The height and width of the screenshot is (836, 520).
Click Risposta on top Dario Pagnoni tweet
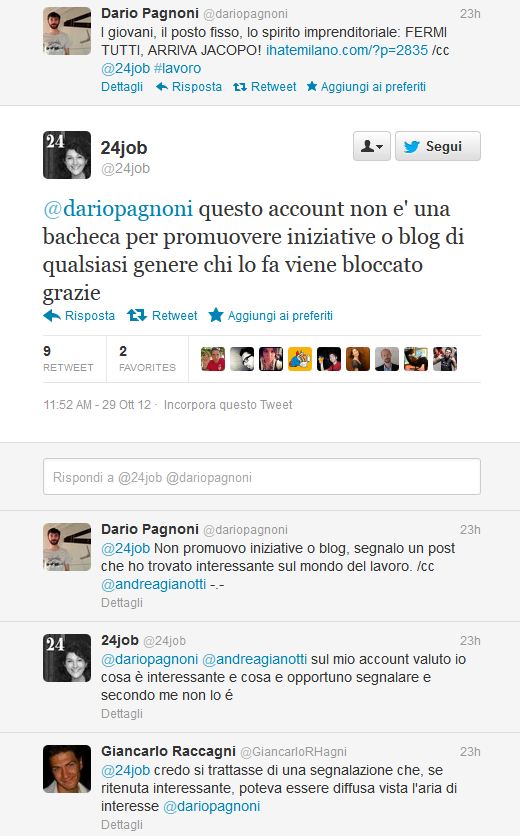pyautogui.click(x=189, y=87)
